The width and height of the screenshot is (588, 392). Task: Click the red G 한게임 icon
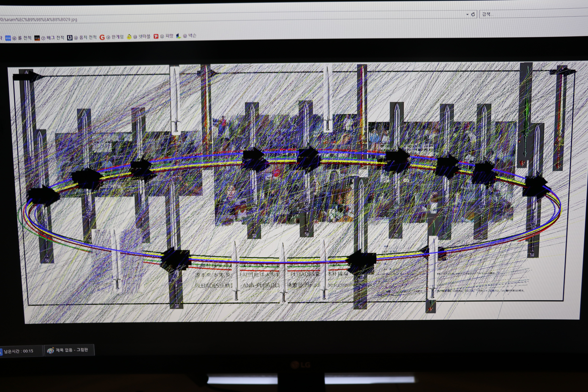(x=102, y=37)
